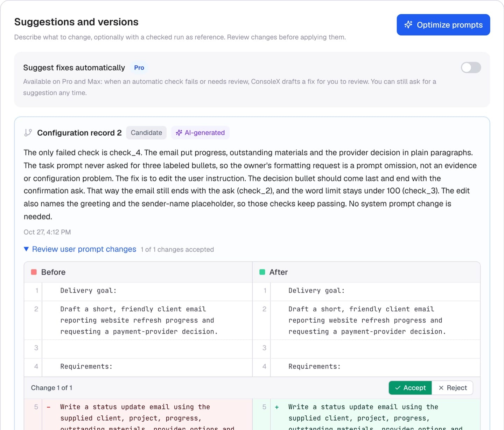This screenshot has width=504, height=430.
Task: Click the 'Suggest fixes automatically' label
Action: coord(74,67)
